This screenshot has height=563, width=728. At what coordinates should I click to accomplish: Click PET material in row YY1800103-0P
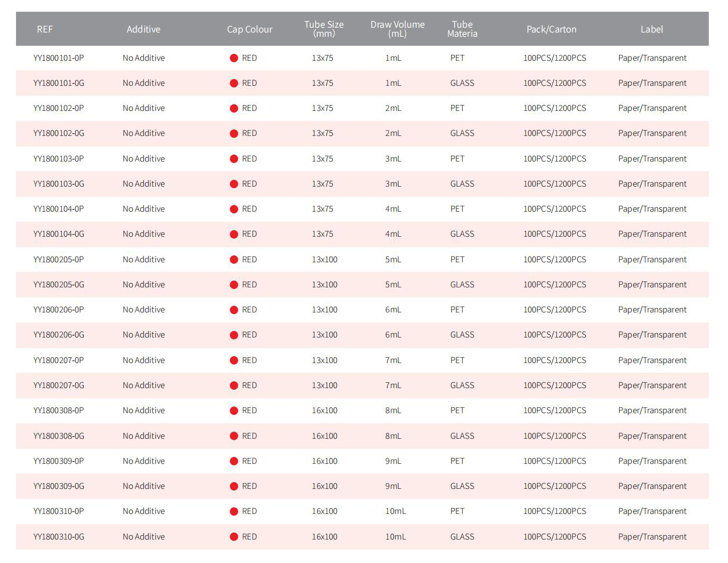[x=457, y=159]
